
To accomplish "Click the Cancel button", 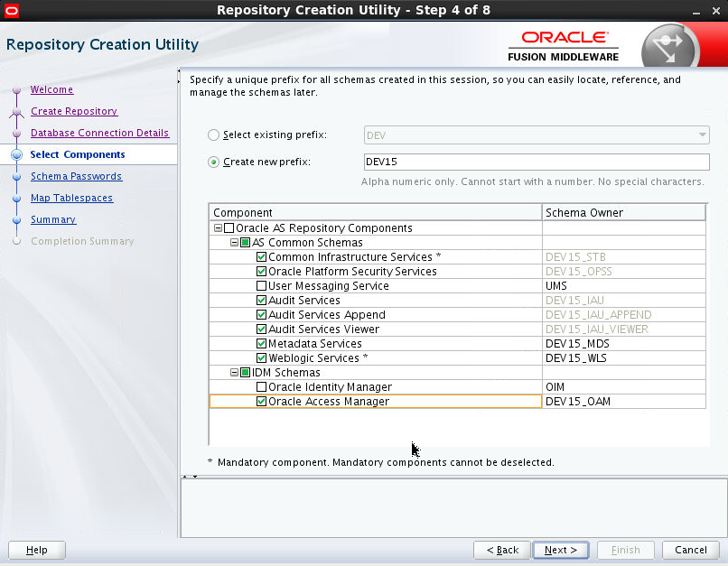I will pos(690,550).
